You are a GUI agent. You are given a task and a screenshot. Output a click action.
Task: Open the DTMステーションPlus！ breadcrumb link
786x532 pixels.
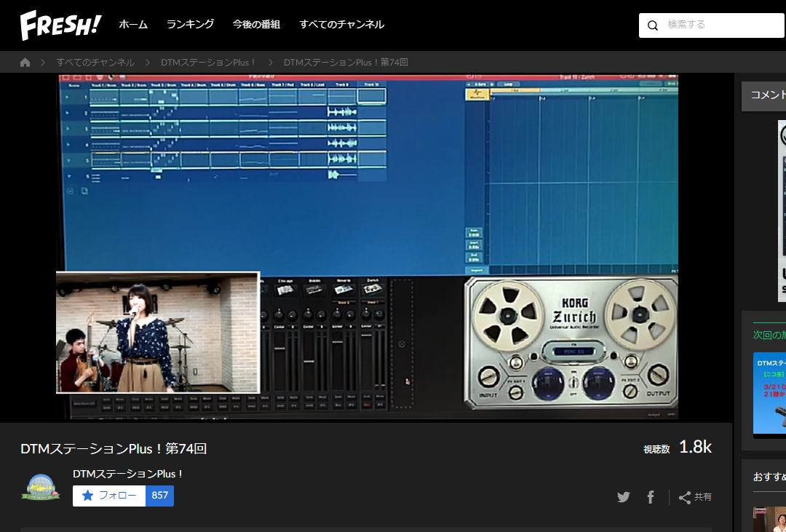(x=209, y=62)
